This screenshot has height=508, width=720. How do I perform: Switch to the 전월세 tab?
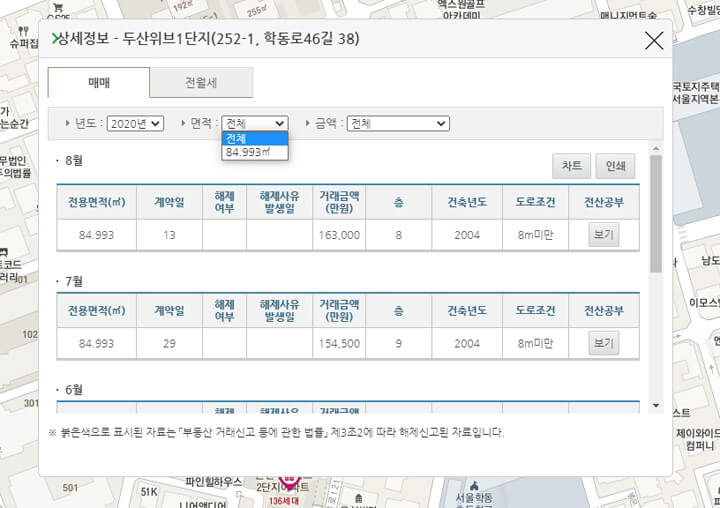(201, 83)
